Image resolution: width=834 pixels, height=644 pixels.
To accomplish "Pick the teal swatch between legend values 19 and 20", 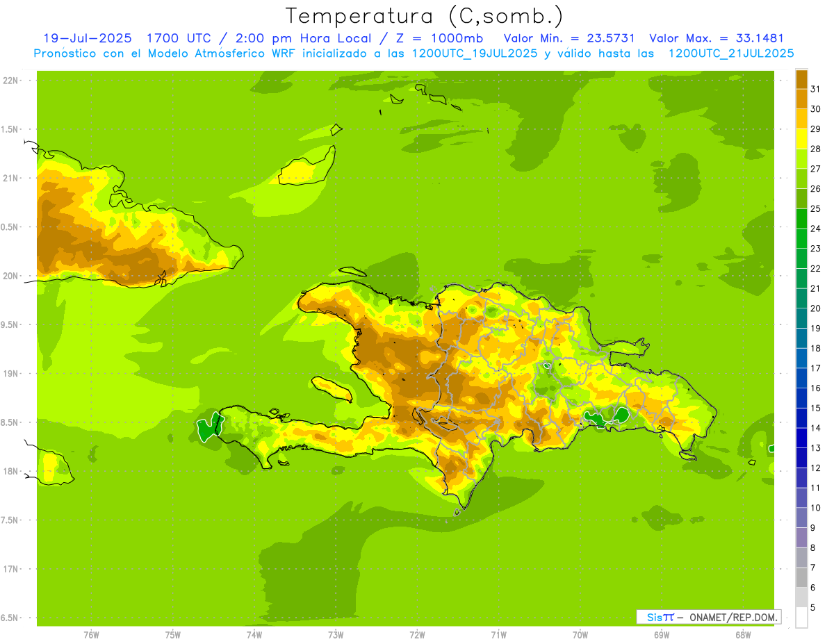I will pyautogui.click(x=801, y=318).
